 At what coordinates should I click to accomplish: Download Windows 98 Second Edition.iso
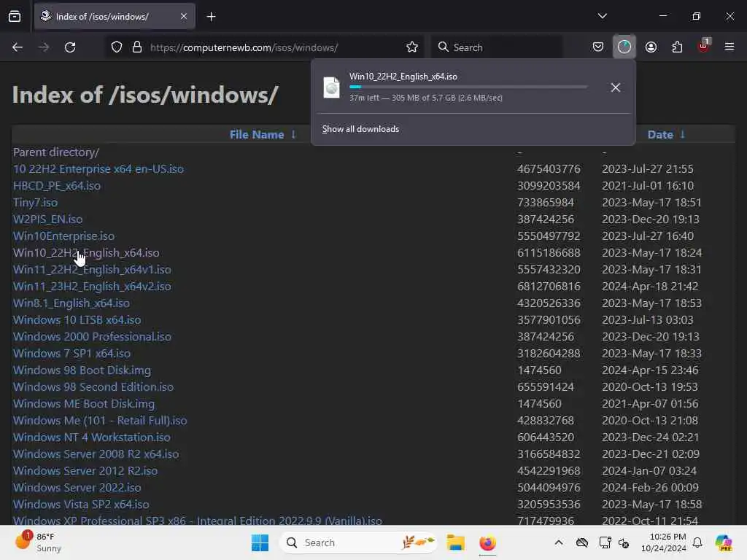(x=93, y=386)
